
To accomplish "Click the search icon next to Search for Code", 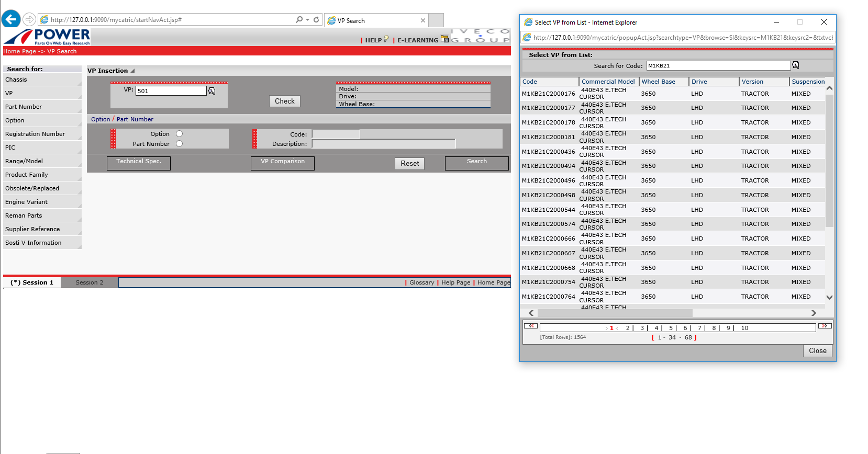I will (x=795, y=65).
